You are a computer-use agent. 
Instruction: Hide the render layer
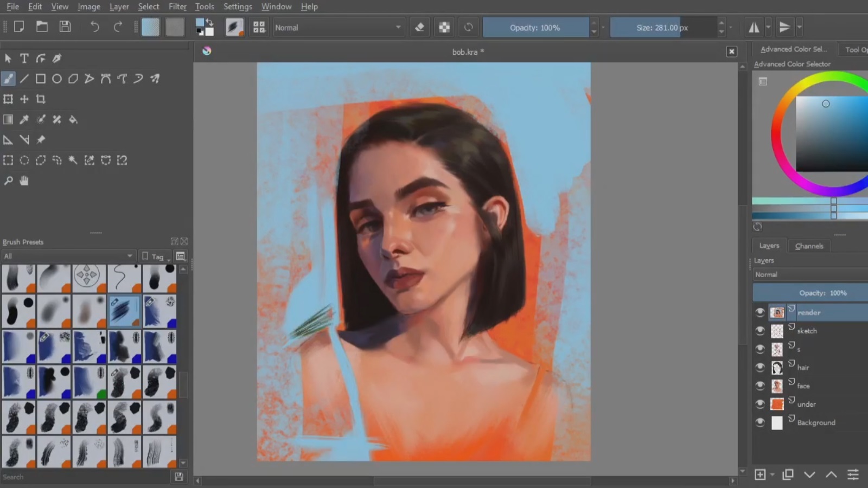pyautogui.click(x=760, y=312)
